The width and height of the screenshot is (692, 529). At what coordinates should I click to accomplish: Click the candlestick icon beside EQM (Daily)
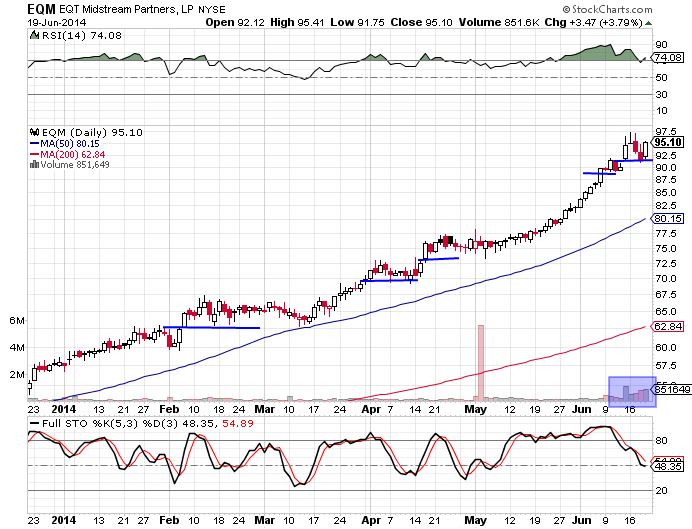point(34,132)
